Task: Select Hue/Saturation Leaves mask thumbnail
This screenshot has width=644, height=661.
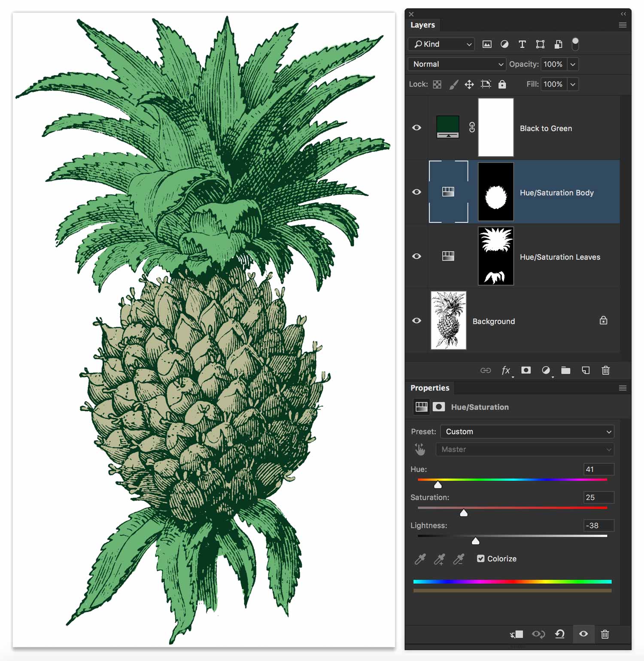Action: 496,256
